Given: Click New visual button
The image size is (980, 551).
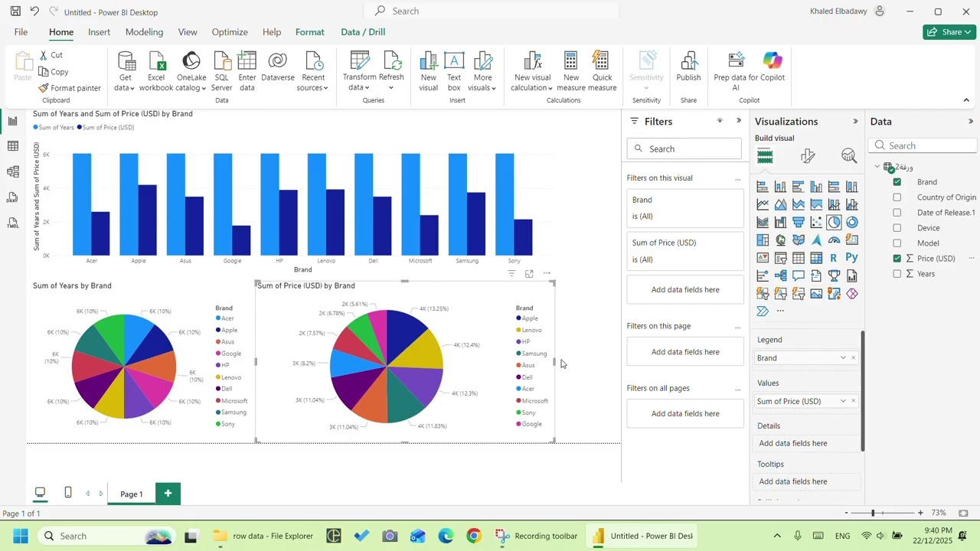Looking at the screenshot, I should 429,71.
